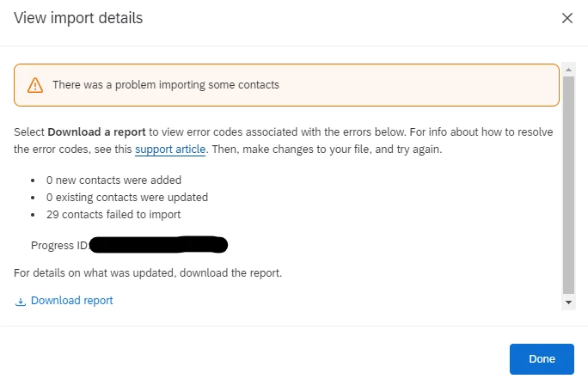The width and height of the screenshot is (588, 385).
Task: Select the 29 contacts failed line
Action: pos(113,215)
